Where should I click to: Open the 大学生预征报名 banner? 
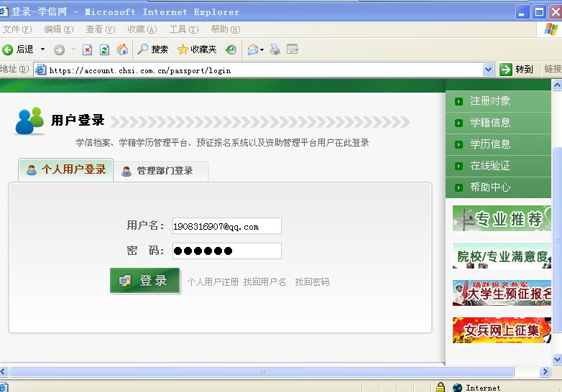click(502, 293)
